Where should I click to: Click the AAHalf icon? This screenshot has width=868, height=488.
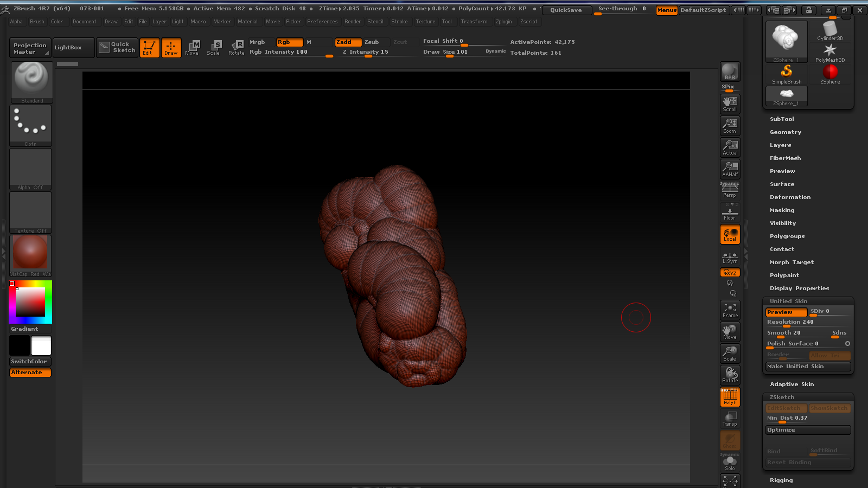[x=730, y=169]
